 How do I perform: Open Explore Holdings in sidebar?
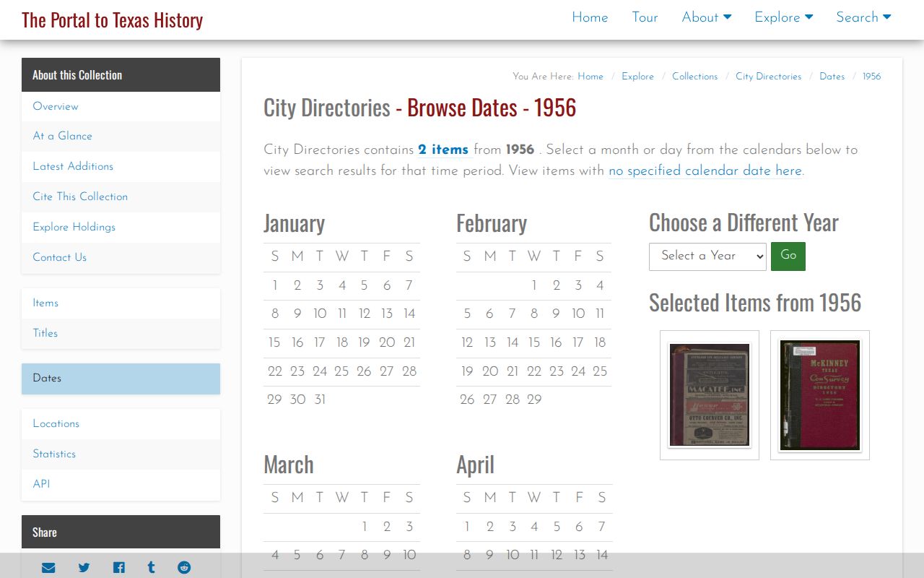click(121, 227)
